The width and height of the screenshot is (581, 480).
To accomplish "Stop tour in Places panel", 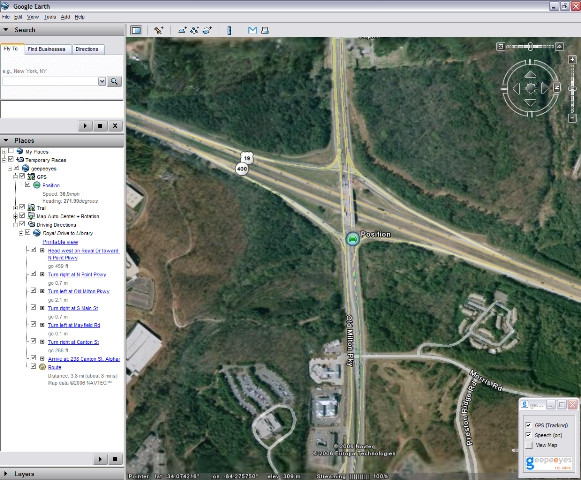I will coord(115,459).
